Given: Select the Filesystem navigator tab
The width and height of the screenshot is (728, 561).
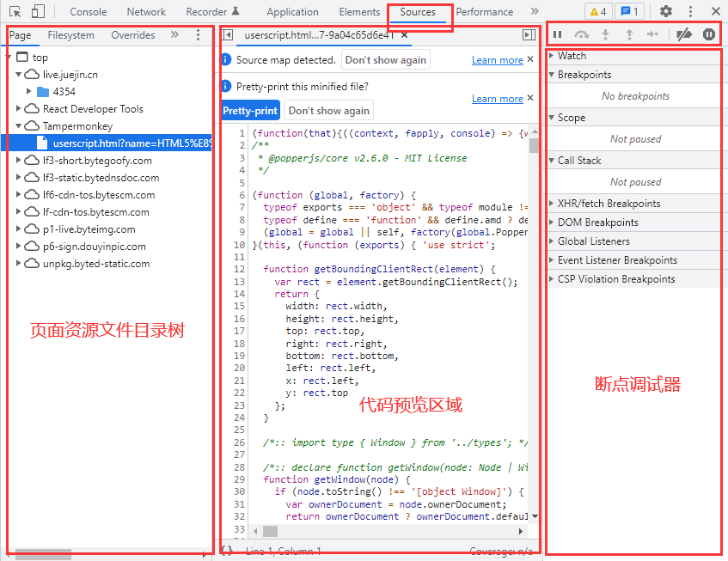Looking at the screenshot, I should pos(70,35).
